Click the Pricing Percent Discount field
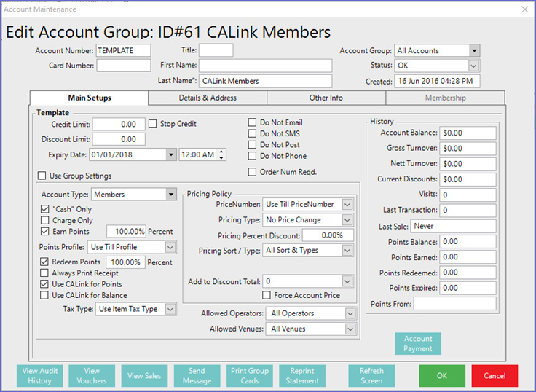This screenshot has width=536, height=392. point(328,235)
